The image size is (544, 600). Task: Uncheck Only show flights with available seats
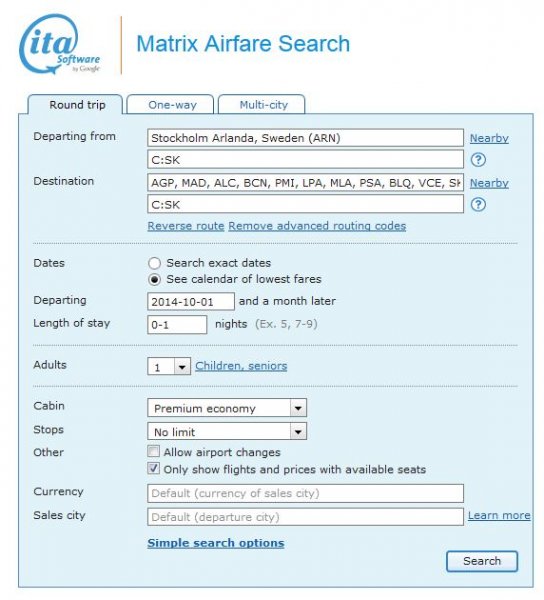pos(153,468)
